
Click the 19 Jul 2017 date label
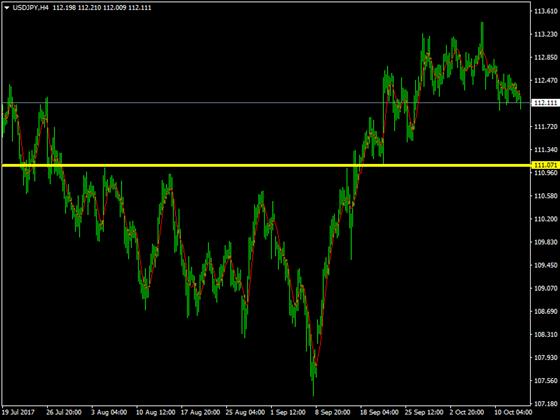tap(18, 412)
